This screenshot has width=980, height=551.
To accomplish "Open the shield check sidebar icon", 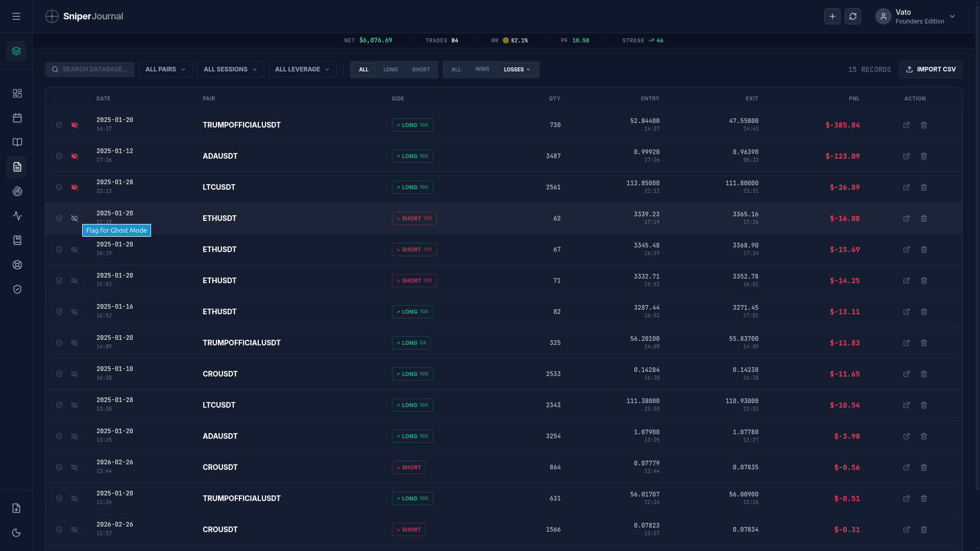I will pos(17,289).
